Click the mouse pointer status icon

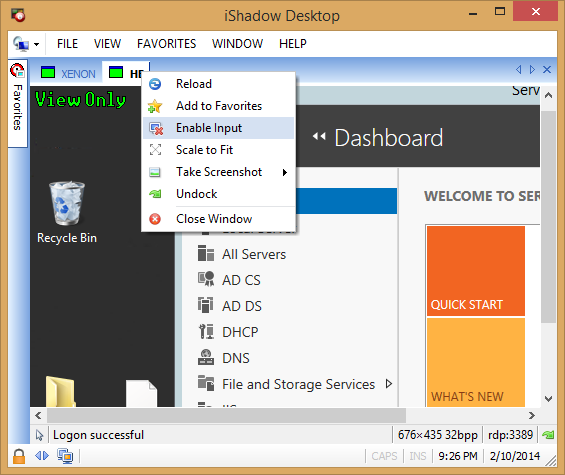coord(39,435)
